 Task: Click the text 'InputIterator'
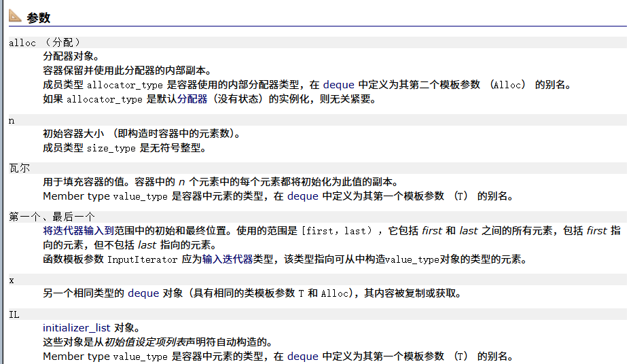142,260
